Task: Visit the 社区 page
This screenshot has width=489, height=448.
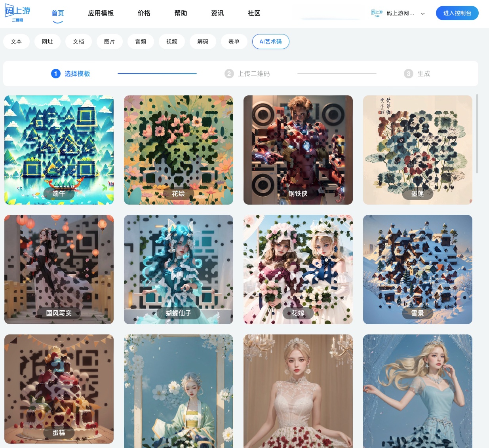Action: pos(254,13)
